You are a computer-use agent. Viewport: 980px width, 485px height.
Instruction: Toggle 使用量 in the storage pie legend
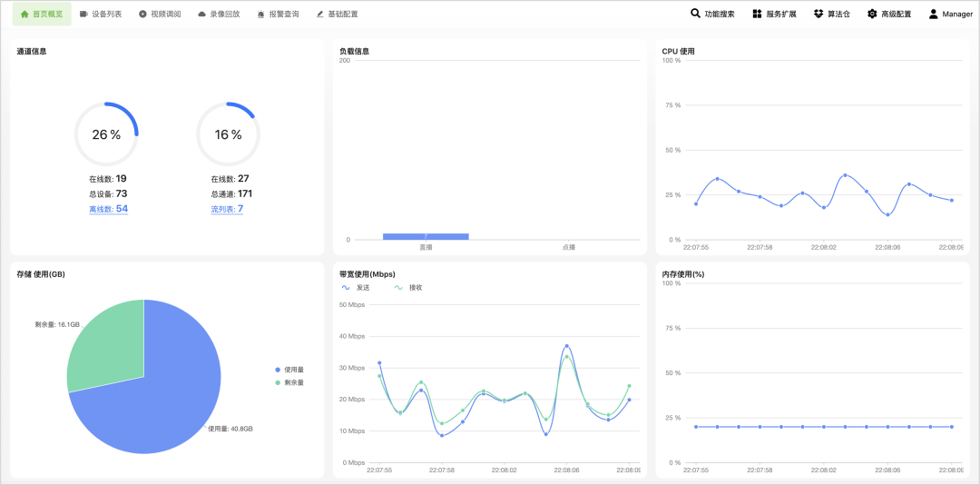pos(289,370)
